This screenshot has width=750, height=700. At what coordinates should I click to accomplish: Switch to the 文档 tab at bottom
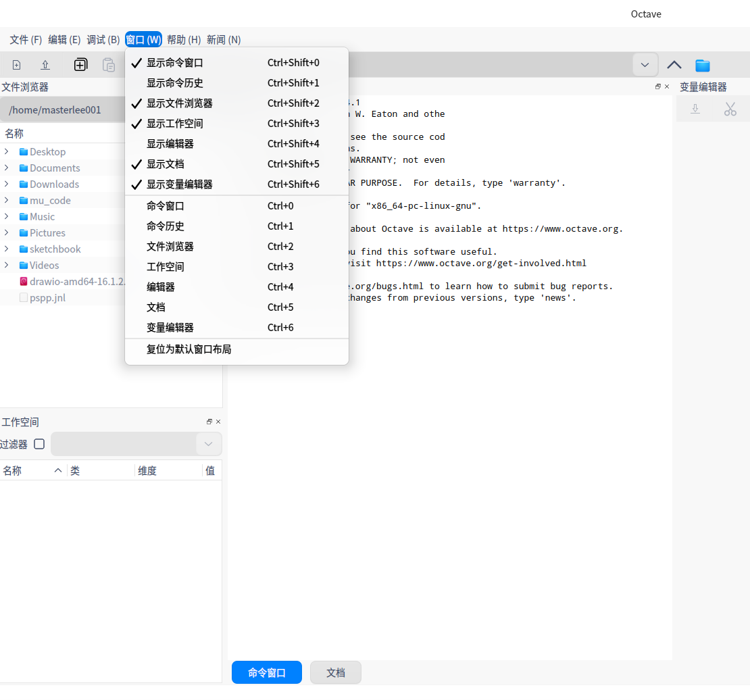click(335, 672)
